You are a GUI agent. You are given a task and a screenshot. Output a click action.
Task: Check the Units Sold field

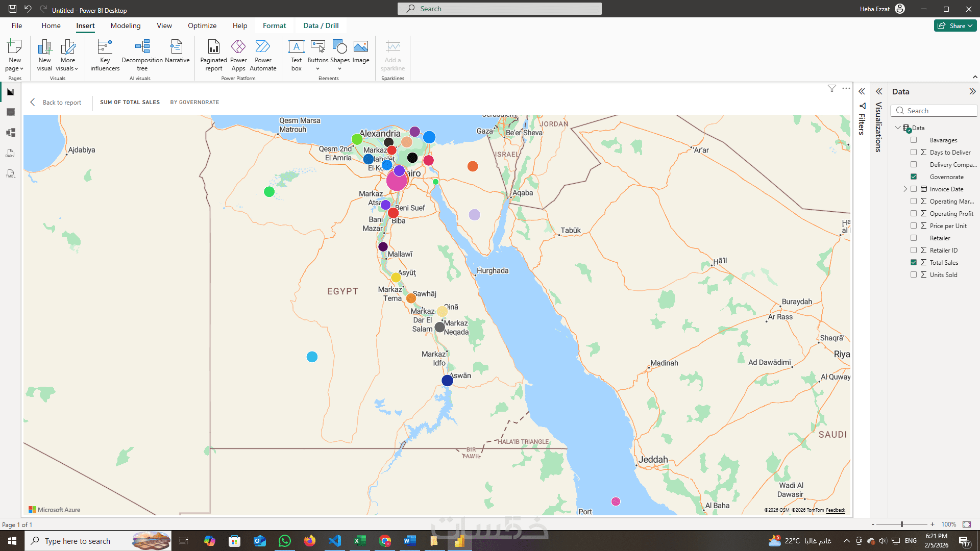pos(914,275)
